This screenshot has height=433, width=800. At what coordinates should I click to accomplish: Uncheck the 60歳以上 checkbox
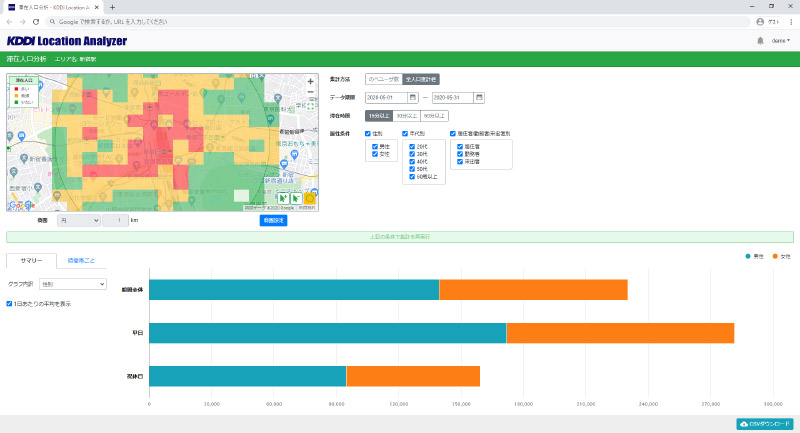[412, 177]
